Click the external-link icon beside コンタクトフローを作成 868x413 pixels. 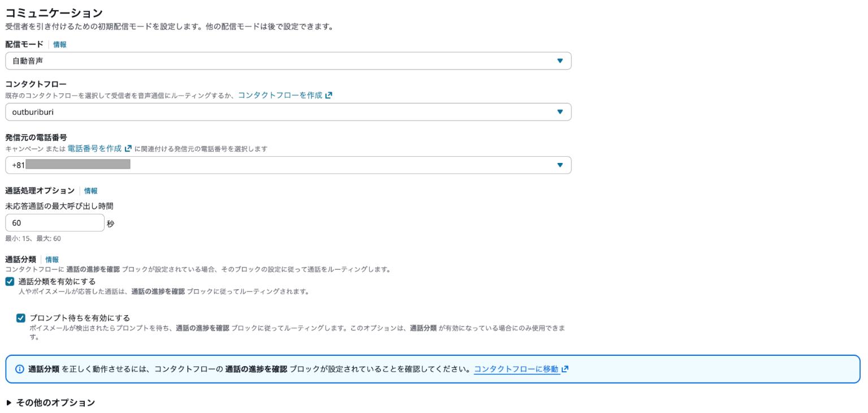tap(329, 95)
